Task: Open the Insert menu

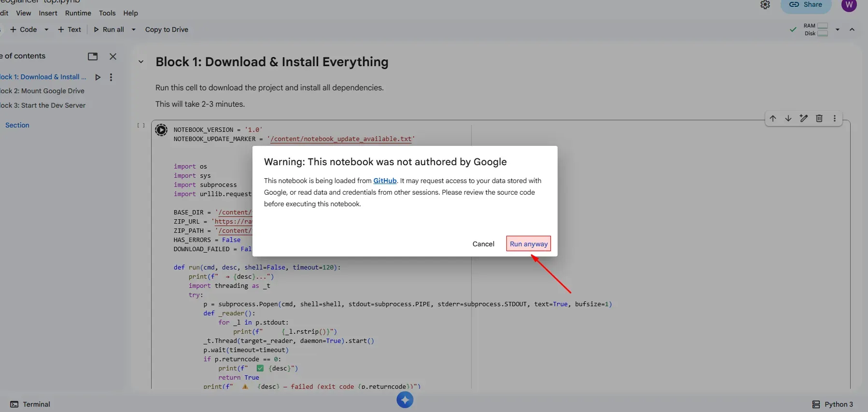Action: (48, 13)
